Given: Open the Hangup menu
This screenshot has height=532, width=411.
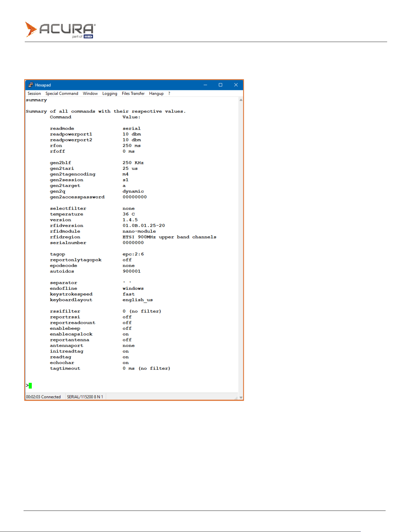Looking at the screenshot, I should (156, 94).
